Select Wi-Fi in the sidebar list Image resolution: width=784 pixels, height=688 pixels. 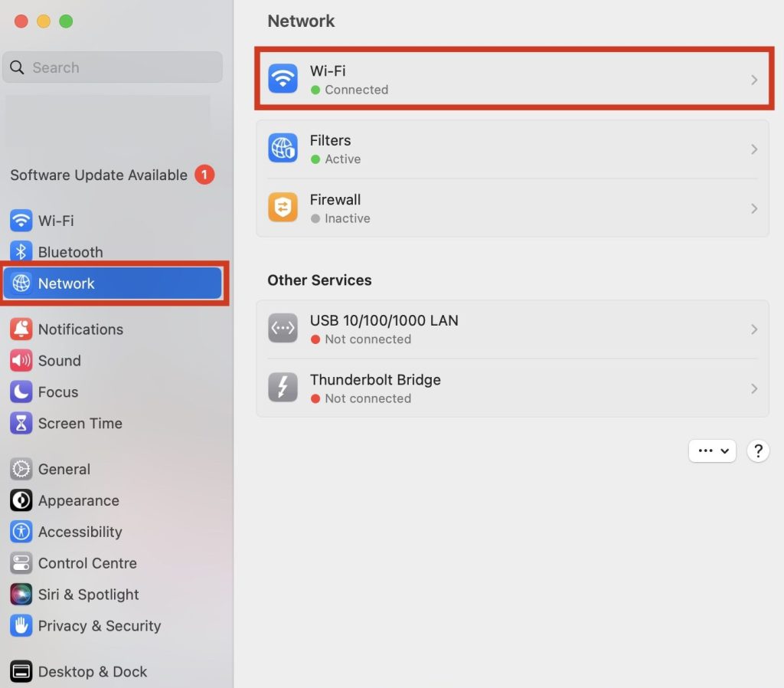tap(113, 221)
